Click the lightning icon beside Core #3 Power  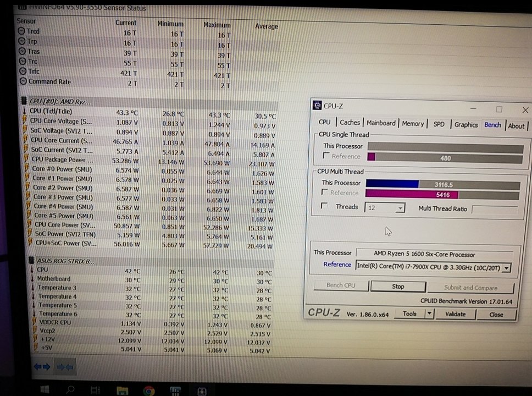(28, 196)
